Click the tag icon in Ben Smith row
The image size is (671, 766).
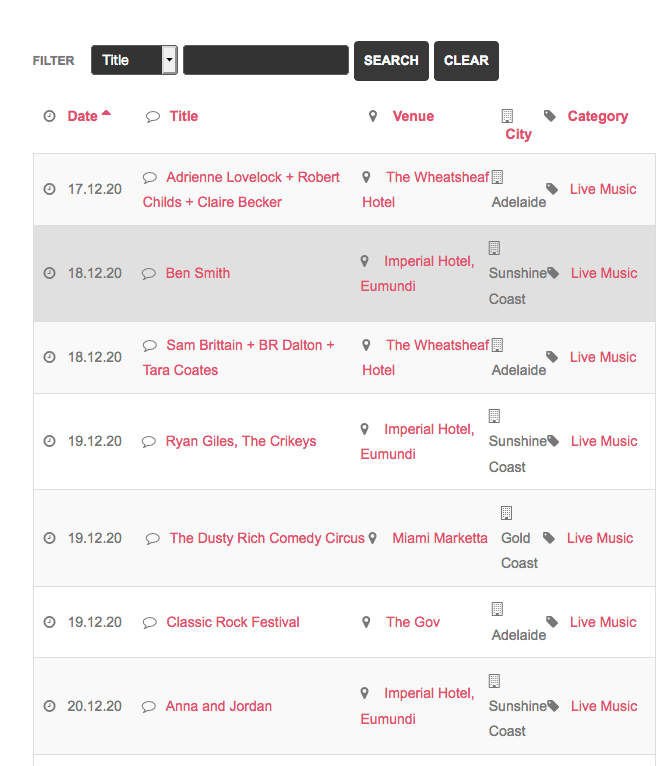coord(553,273)
